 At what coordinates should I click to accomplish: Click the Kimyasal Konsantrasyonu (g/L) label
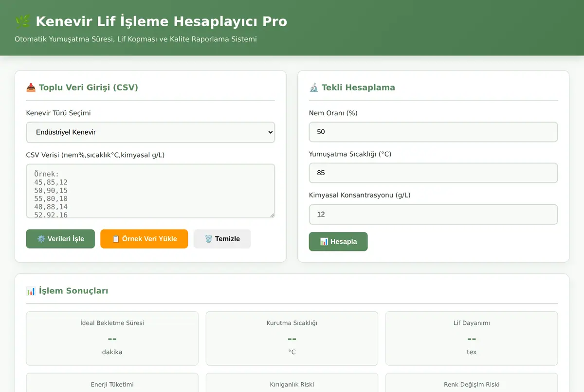(x=360, y=196)
